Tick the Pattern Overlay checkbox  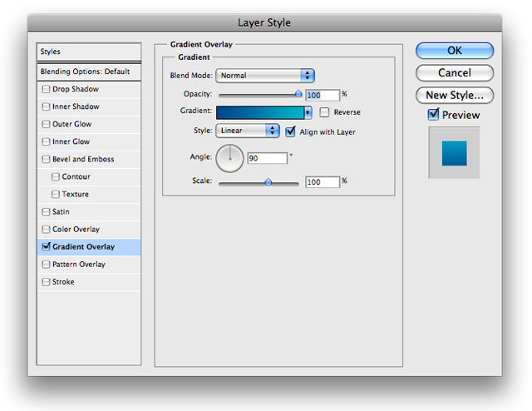click(46, 265)
